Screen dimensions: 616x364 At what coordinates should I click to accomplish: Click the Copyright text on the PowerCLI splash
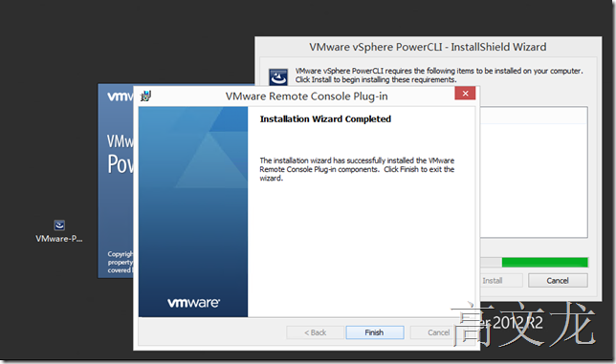pos(121,262)
